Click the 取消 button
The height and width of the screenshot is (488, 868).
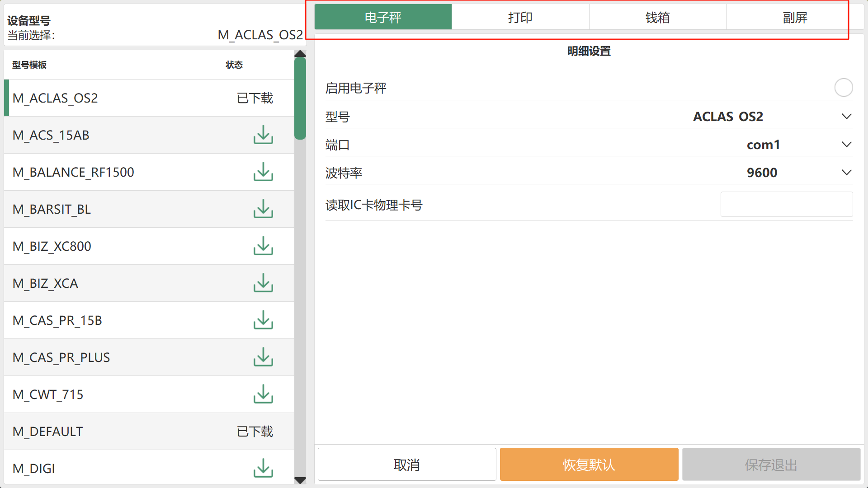click(x=407, y=465)
